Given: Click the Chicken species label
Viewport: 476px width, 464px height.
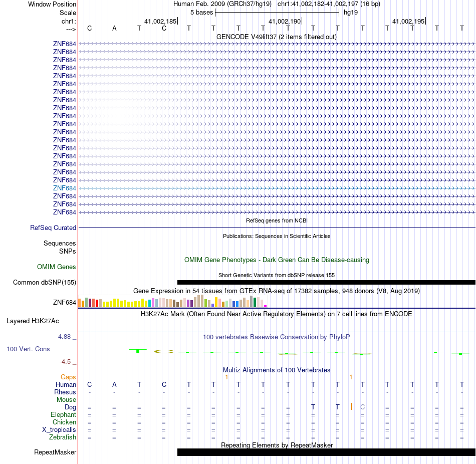Looking at the screenshot, I should pos(64,422).
